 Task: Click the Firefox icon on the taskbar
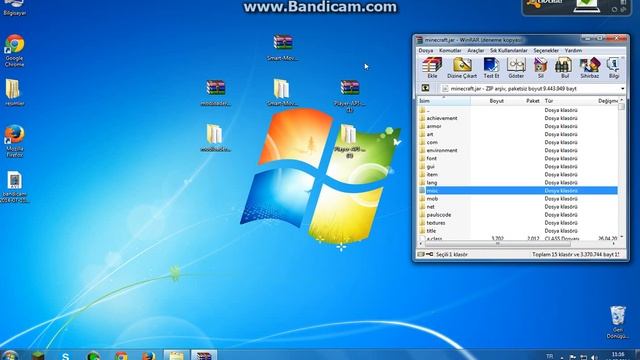coord(149,356)
